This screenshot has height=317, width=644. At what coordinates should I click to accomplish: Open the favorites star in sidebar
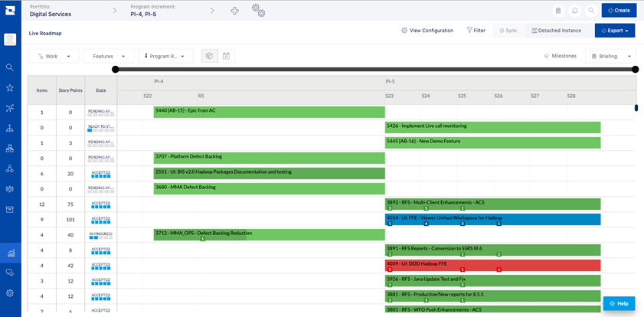point(10,88)
